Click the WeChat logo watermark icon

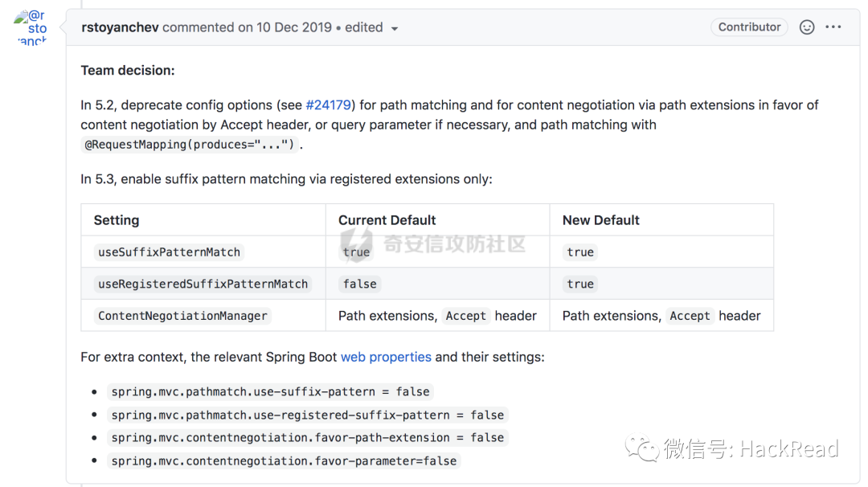click(642, 448)
